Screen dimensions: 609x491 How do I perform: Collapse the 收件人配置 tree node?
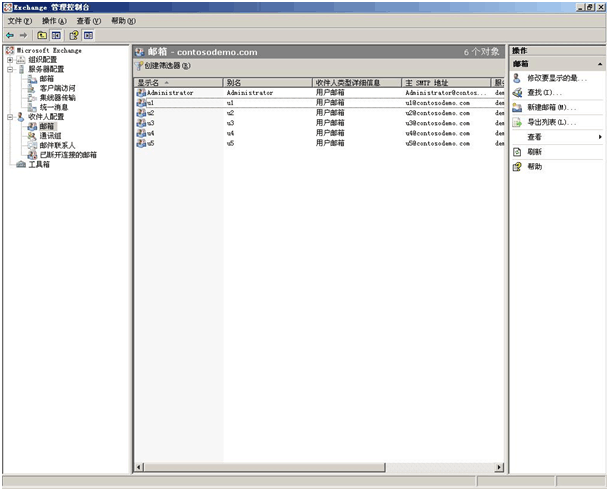tap(10, 117)
